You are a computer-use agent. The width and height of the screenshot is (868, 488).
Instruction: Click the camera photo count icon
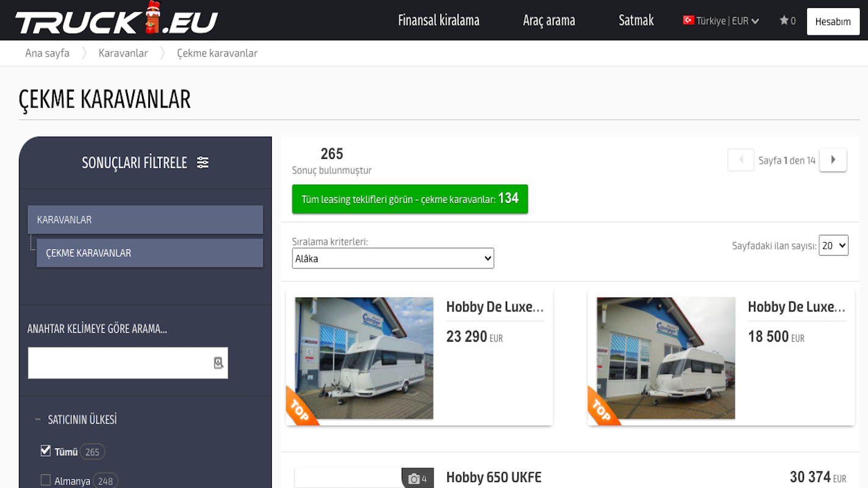pyautogui.click(x=414, y=479)
